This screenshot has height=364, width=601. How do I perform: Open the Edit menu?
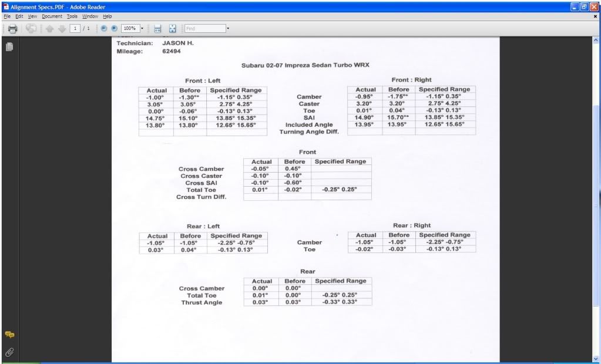[x=19, y=16]
